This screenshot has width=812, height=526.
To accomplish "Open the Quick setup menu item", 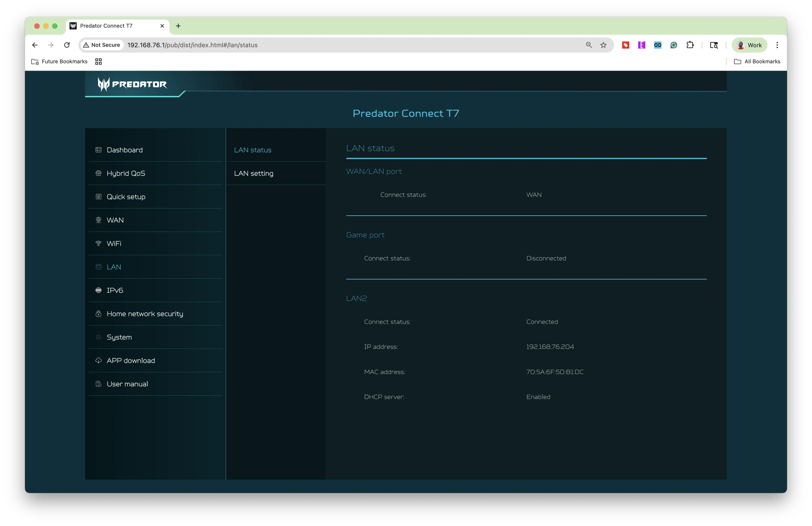I will click(155, 197).
